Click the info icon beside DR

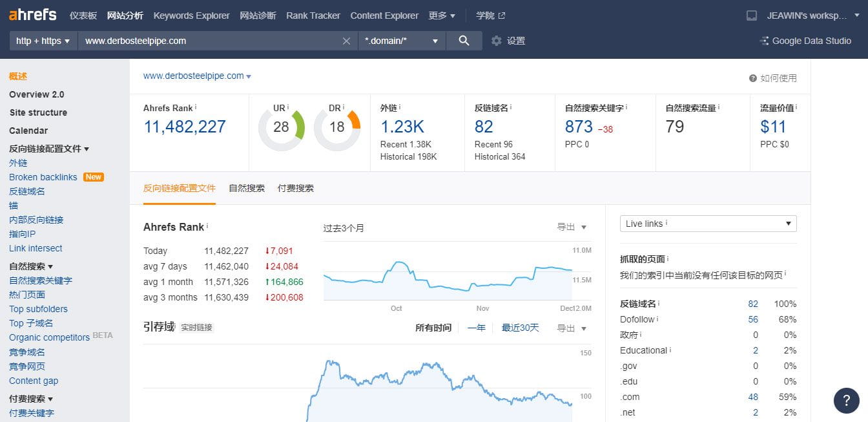point(344,107)
